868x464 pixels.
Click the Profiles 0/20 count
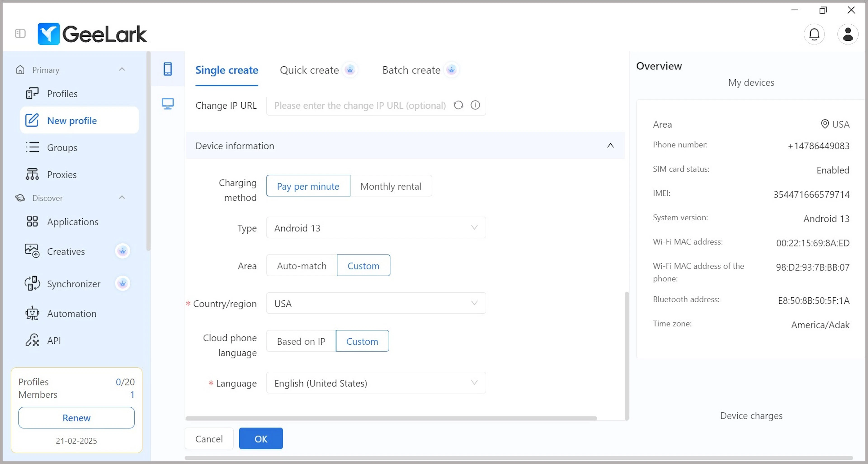point(125,382)
